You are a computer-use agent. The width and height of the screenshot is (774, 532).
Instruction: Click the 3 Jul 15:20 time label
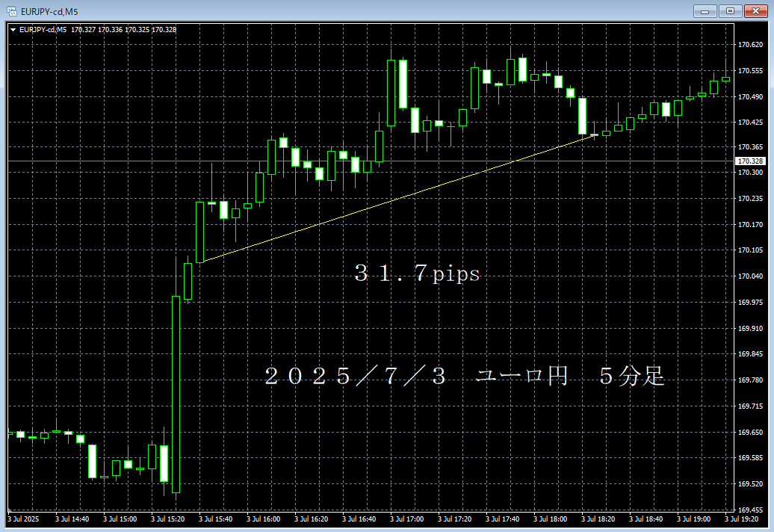pyautogui.click(x=168, y=519)
